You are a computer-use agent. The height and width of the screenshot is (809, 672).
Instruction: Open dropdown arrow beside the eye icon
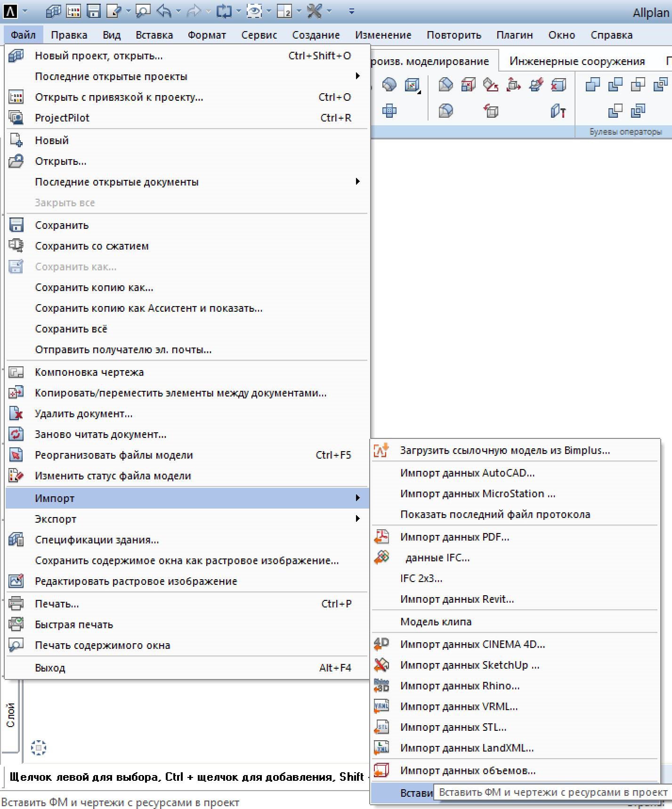[269, 11]
